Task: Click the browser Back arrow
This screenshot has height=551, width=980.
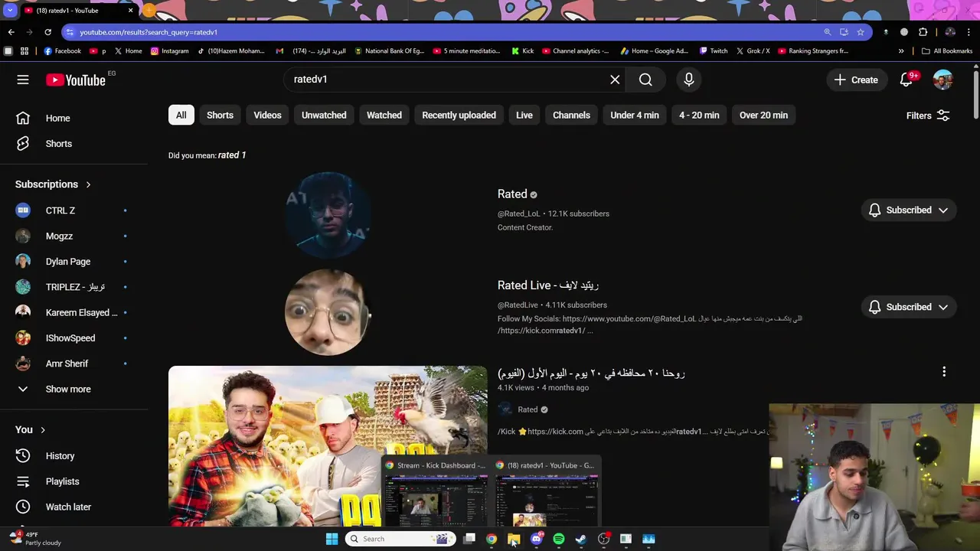Action: (x=11, y=32)
